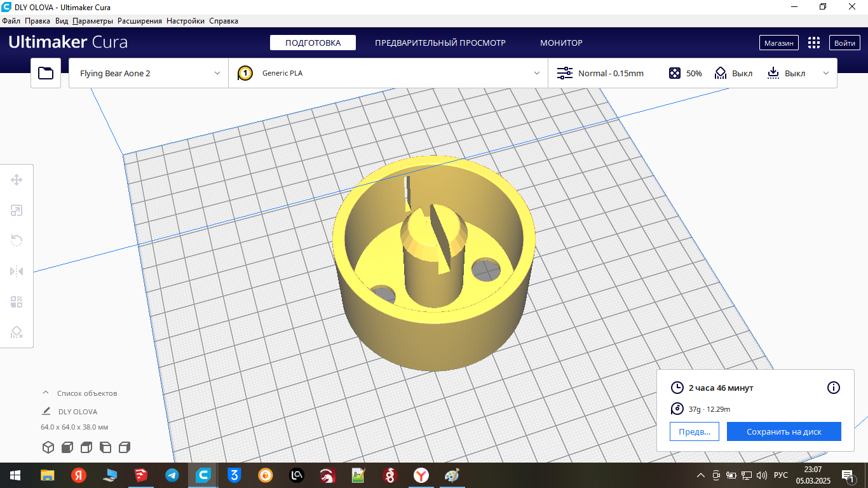Open the Ultimaker apps grid icon
The height and width of the screenshot is (488, 868).
pyautogui.click(x=814, y=43)
